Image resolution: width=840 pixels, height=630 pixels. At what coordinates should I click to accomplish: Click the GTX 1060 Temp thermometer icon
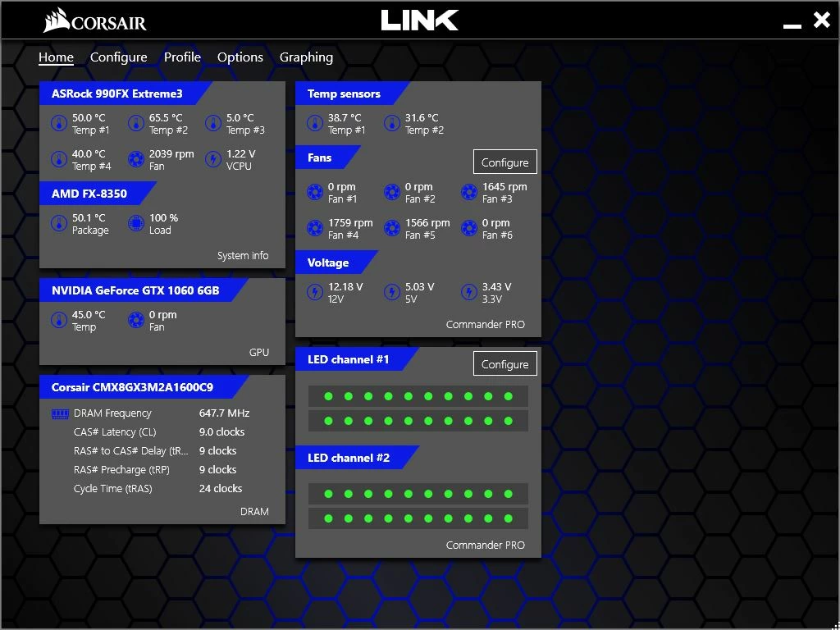59,321
